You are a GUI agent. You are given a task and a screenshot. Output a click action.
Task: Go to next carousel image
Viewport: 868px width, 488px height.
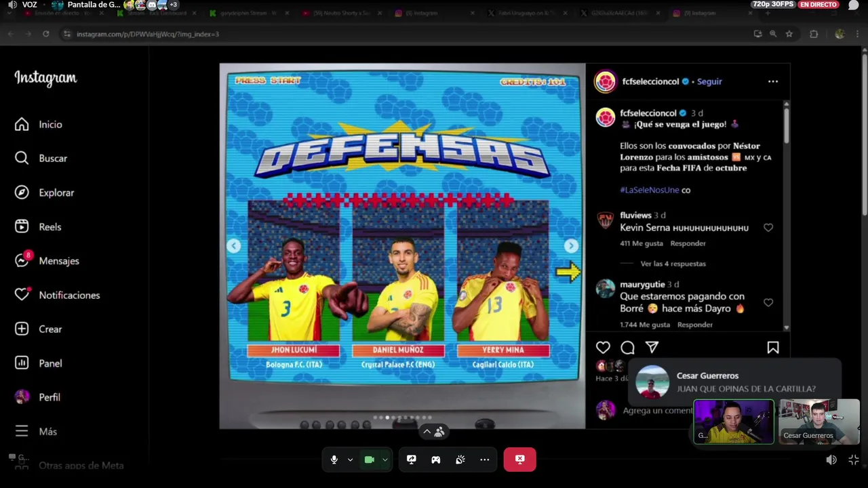pos(571,246)
